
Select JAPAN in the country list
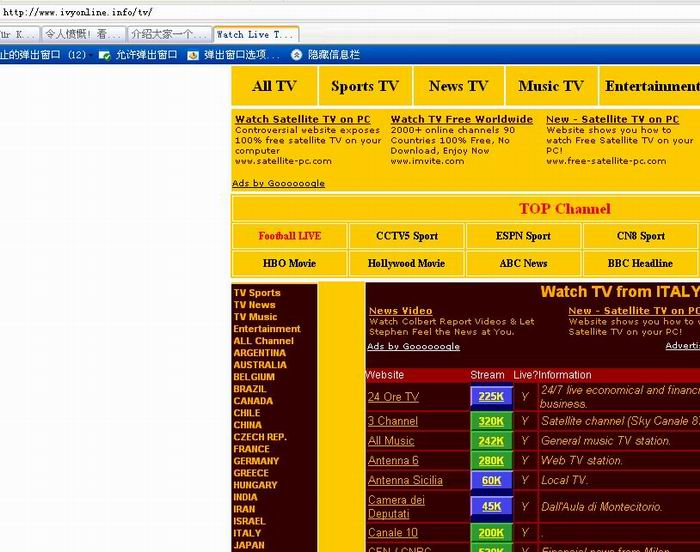[x=249, y=546]
